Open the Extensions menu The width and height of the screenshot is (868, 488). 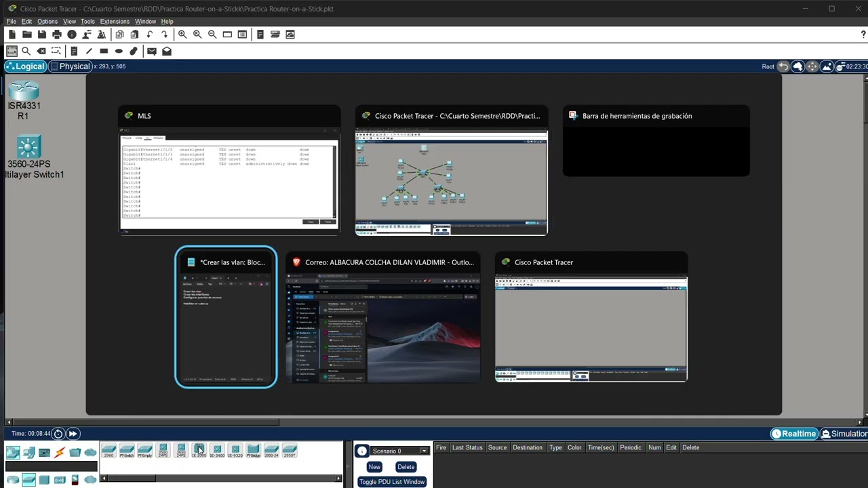tap(115, 22)
